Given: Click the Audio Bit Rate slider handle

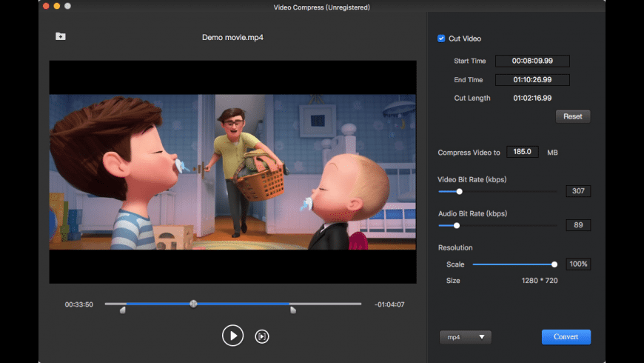Looking at the screenshot, I should tap(456, 225).
